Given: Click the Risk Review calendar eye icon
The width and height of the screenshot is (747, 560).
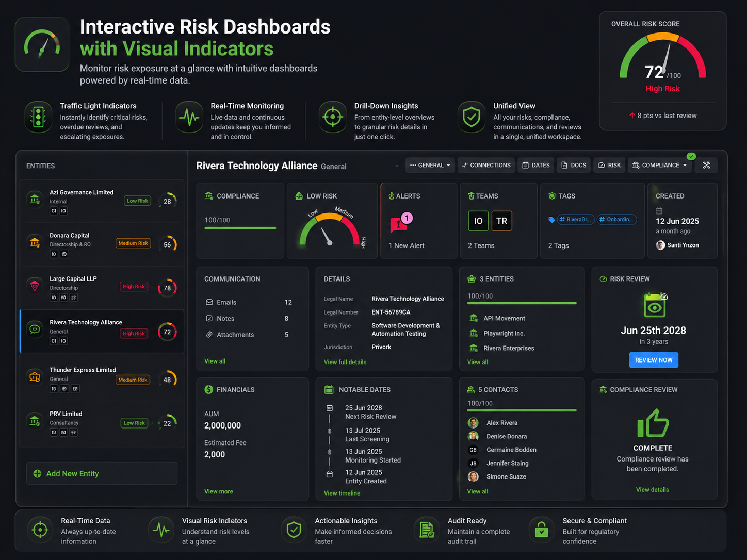Looking at the screenshot, I should [654, 305].
